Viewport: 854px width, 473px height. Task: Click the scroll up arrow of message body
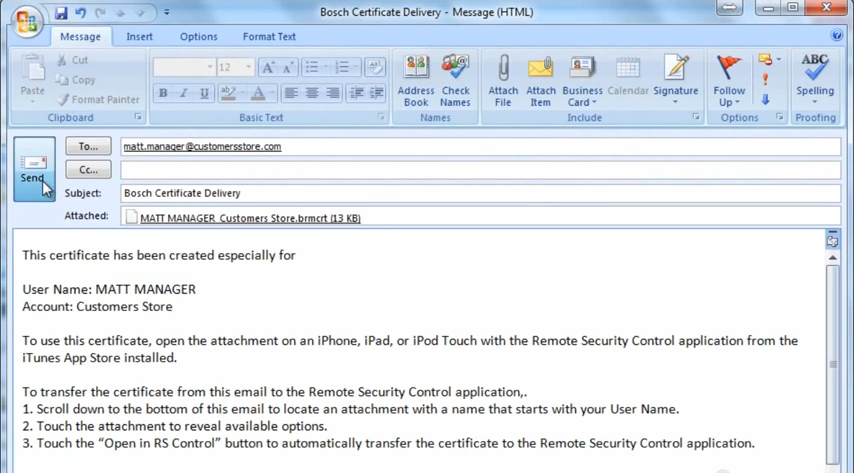833,257
